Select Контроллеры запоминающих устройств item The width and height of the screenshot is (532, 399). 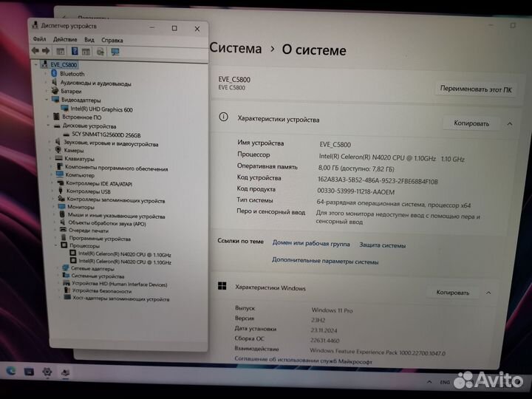pos(116,200)
